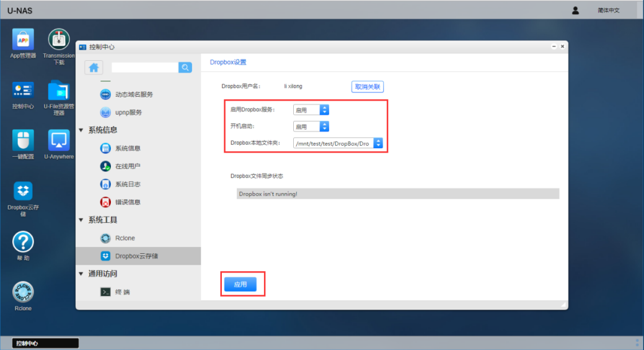This screenshot has width=644, height=350.
Task: Select the upnp服务 sidebar icon
Action: coord(105,112)
